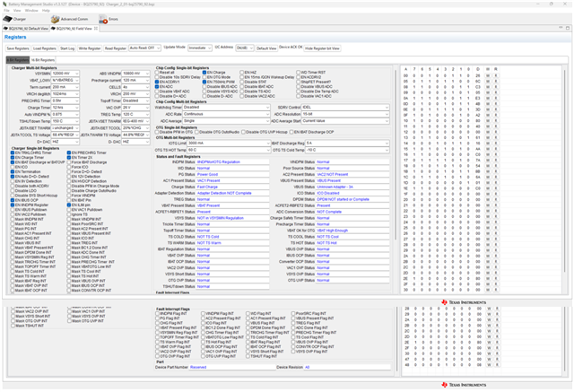
Task: Select the 16 Bit Registers tab
Action: coord(43,60)
